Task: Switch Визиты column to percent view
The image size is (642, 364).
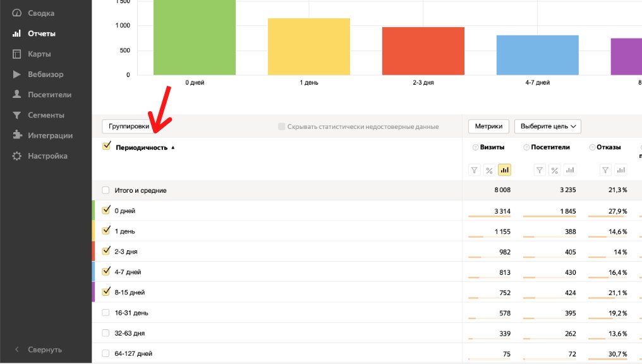Action: tap(489, 170)
